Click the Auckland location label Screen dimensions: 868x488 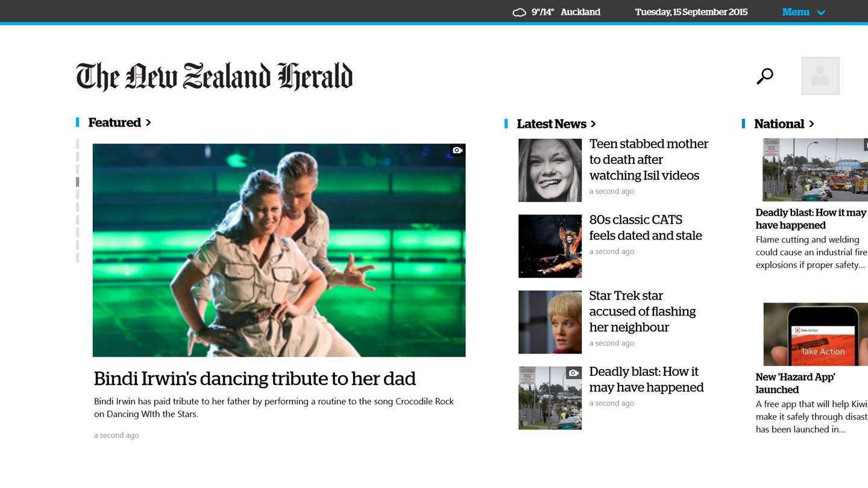(x=580, y=12)
